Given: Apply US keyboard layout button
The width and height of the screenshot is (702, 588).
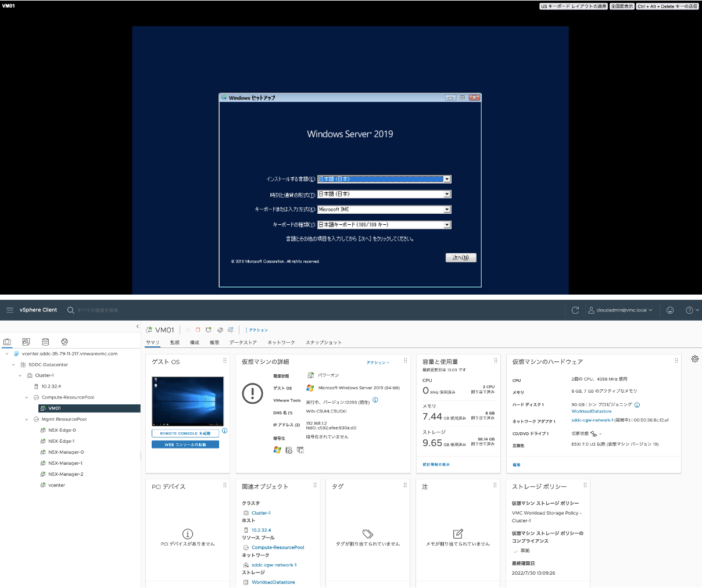Looking at the screenshot, I should click(x=574, y=6).
